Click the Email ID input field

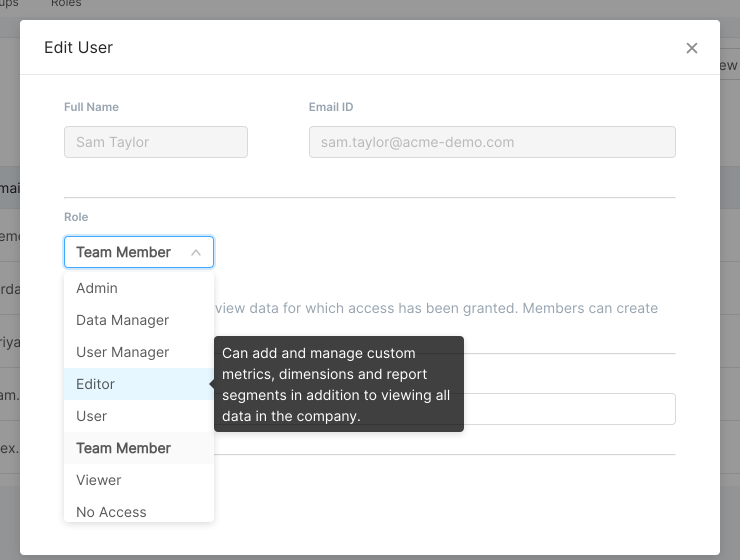pyautogui.click(x=492, y=142)
